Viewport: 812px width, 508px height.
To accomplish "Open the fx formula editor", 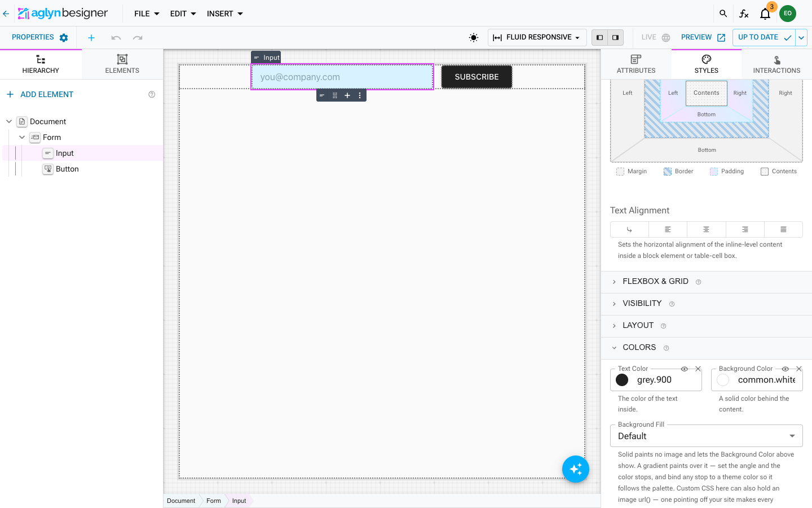I will point(744,14).
